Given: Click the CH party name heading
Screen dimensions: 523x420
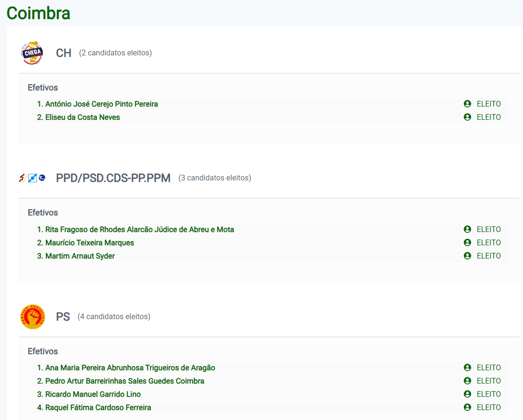Looking at the screenshot, I should pyautogui.click(x=64, y=53).
